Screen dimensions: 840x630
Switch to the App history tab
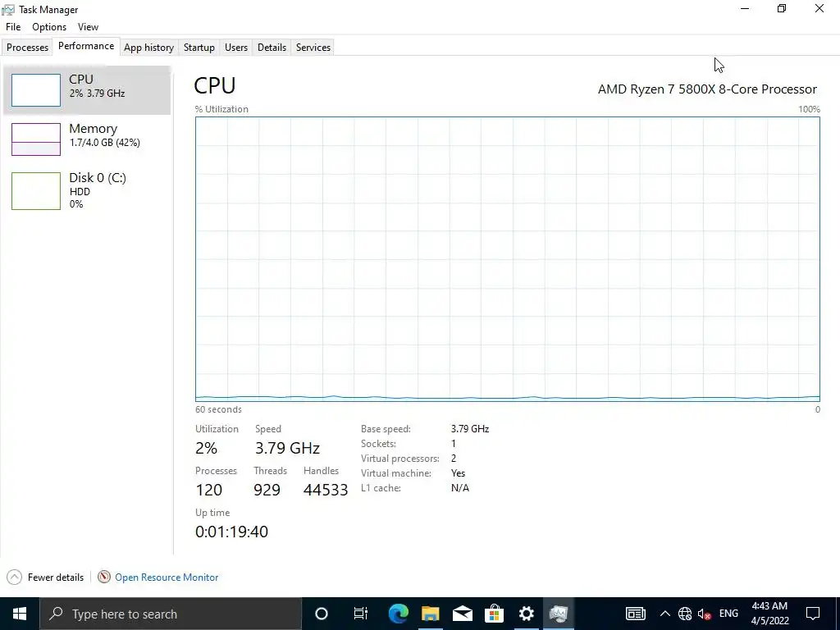click(x=149, y=47)
